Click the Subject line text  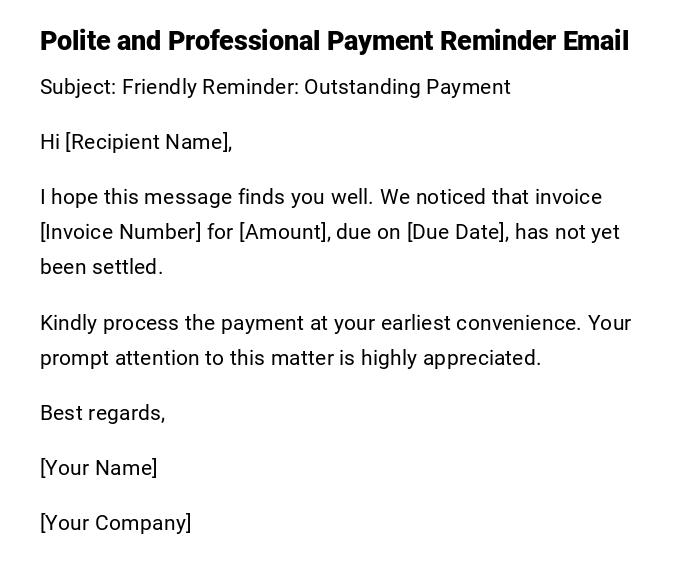(x=275, y=87)
